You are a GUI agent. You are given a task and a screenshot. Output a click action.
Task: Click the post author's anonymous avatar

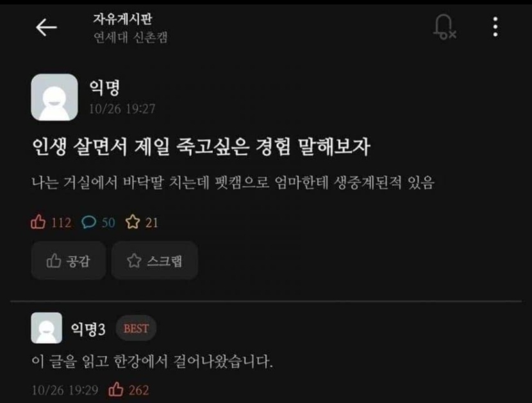[x=54, y=97]
